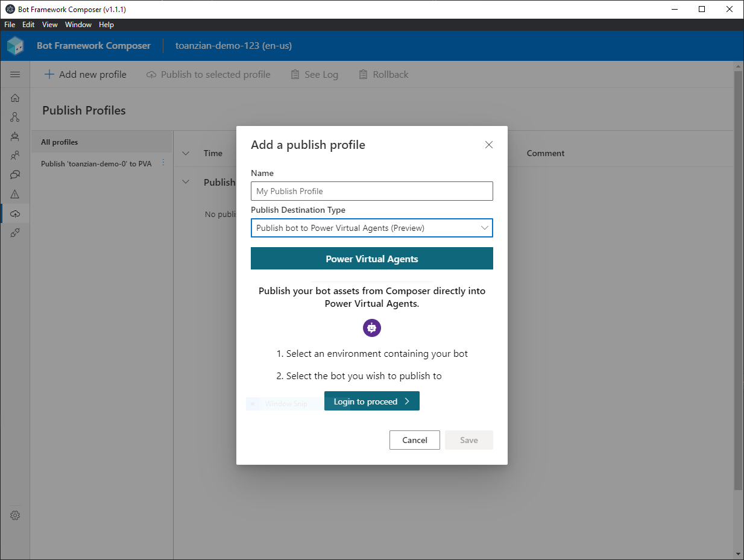
Task: Open the Home page from sidebar
Action: (x=15, y=98)
